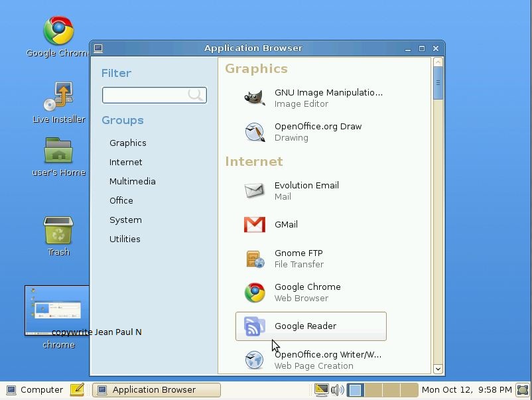Viewport: 532px width, 400px height.
Task: Start Evolution Email client
Action: pyautogui.click(x=306, y=190)
